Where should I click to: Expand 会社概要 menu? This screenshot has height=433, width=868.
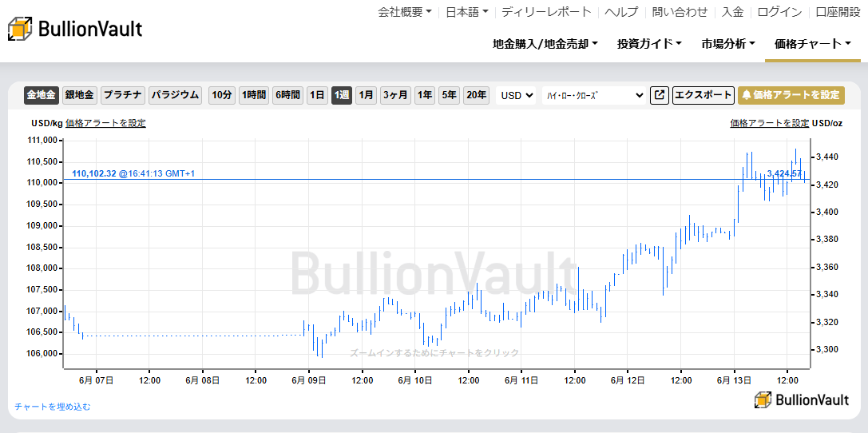[405, 12]
